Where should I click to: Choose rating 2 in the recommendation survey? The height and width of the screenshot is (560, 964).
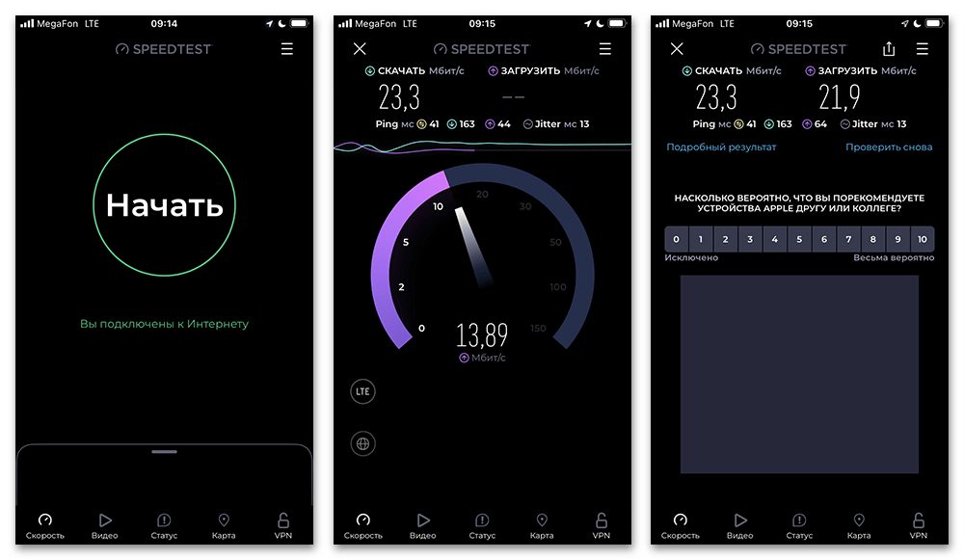pos(726,239)
